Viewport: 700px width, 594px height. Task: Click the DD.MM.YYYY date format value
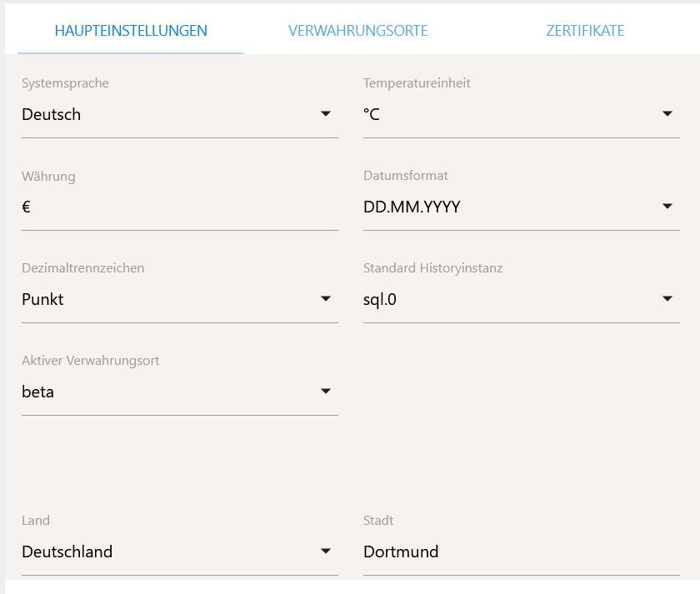click(412, 207)
